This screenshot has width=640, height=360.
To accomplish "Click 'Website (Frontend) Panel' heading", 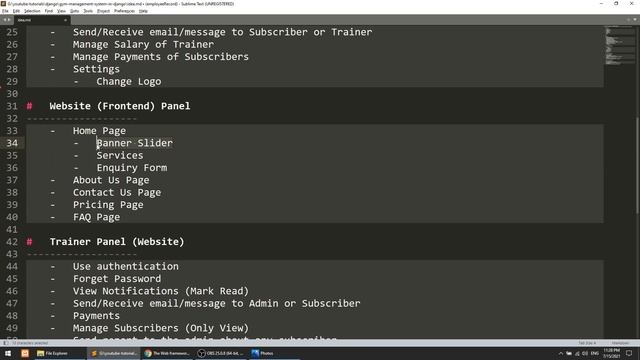I will [120, 106].
